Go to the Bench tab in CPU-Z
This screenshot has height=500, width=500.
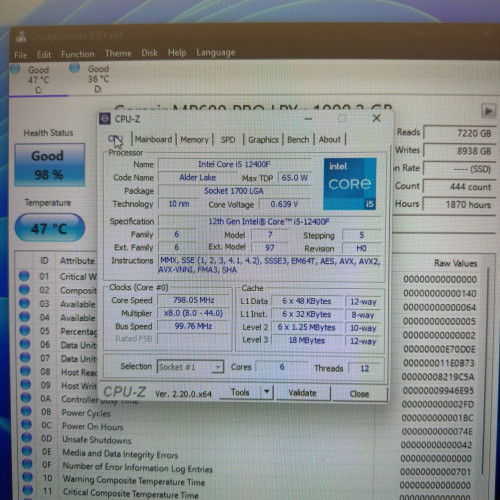click(298, 140)
